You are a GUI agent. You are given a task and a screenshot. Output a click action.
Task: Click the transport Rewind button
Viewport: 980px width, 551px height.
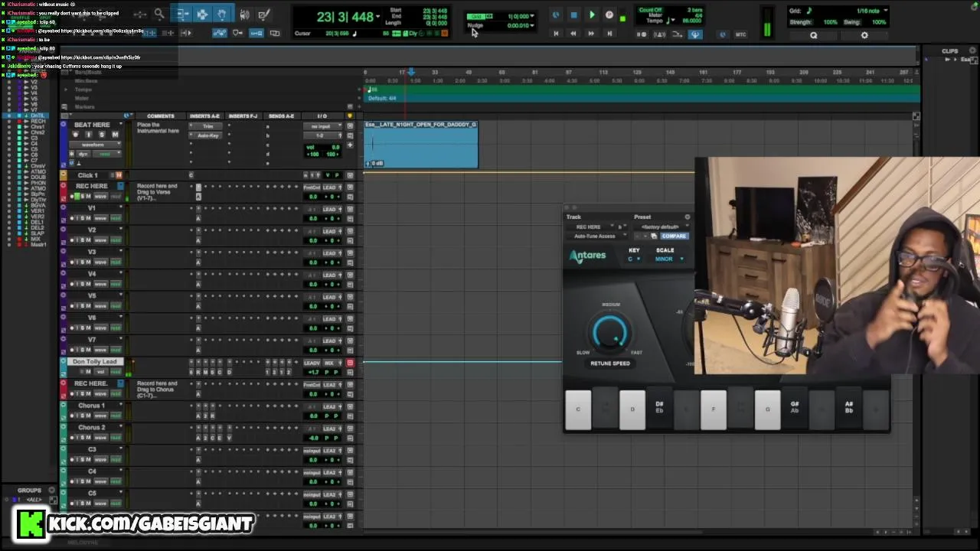pyautogui.click(x=573, y=34)
